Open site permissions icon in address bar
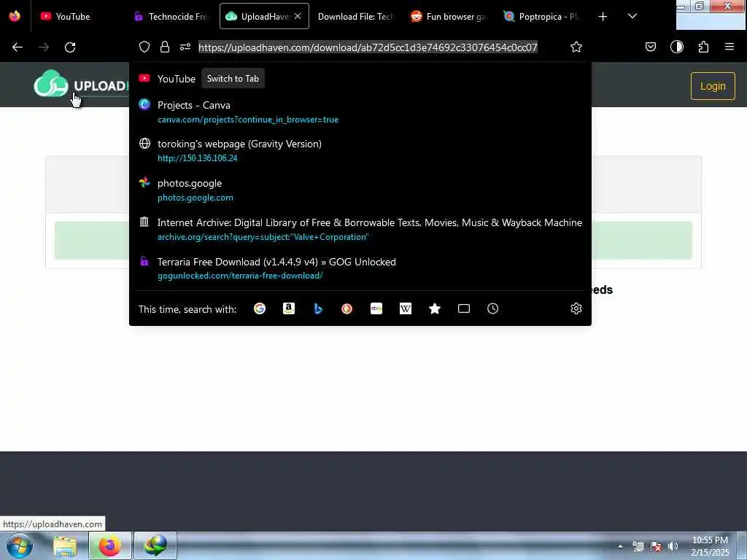Image resolution: width=747 pixels, height=560 pixels. [185, 47]
